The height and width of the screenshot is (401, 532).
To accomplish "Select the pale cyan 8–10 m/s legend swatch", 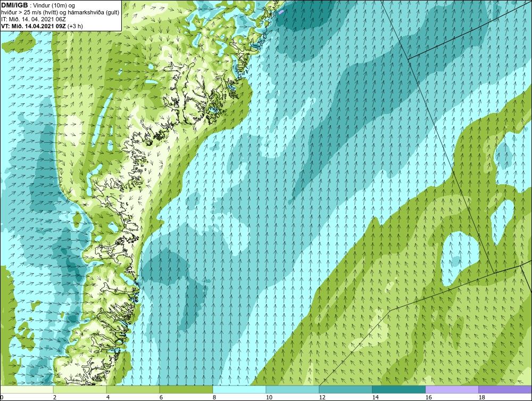I will (239, 389).
